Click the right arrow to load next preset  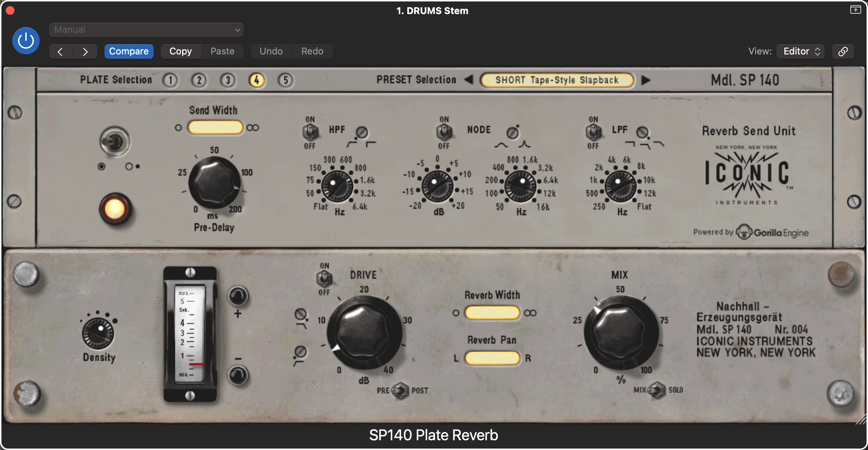(646, 80)
